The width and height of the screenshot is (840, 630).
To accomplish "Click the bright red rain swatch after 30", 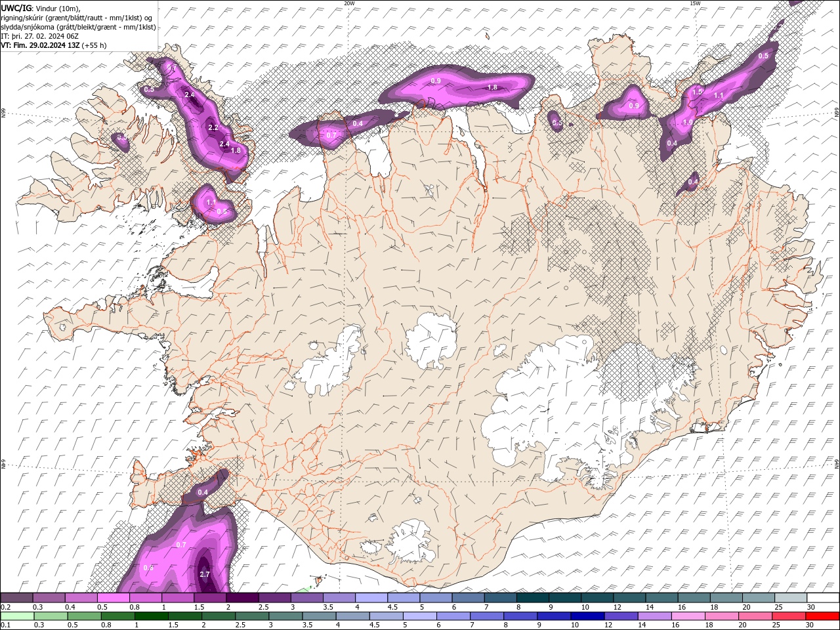I will [x=822, y=616].
